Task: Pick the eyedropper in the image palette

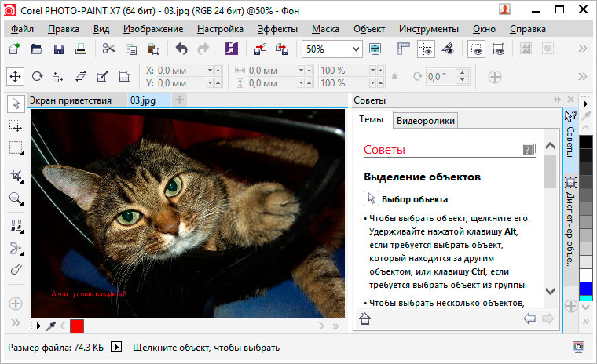Action: [53, 326]
